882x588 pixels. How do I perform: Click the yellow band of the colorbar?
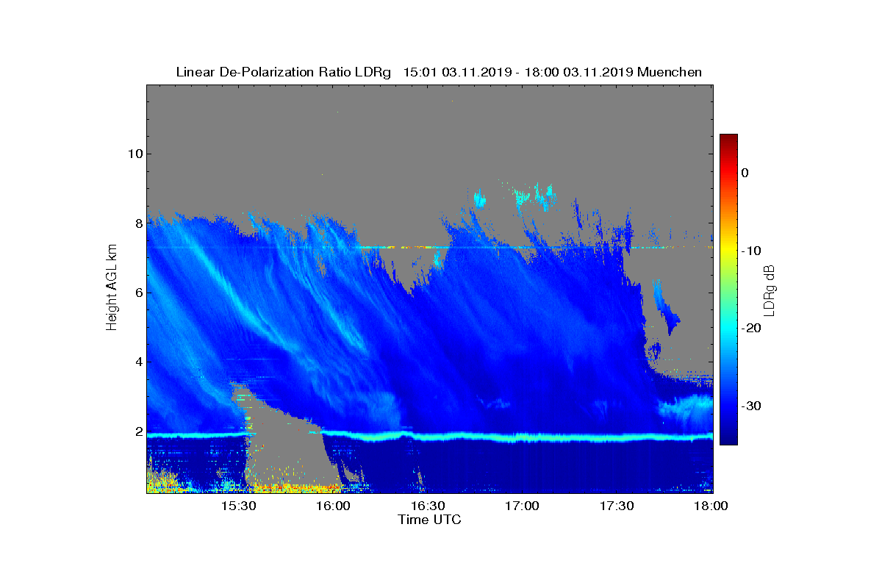tap(728, 251)
